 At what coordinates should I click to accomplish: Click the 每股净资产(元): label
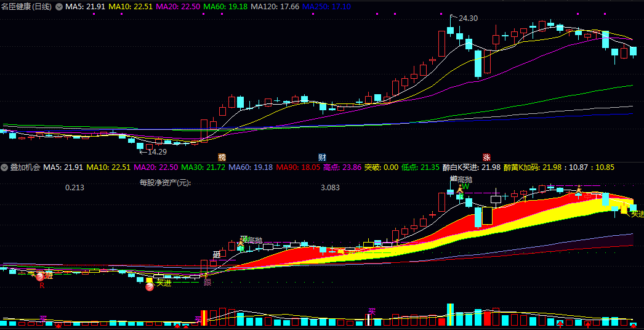pyautogui.click(x=166, y=182)
